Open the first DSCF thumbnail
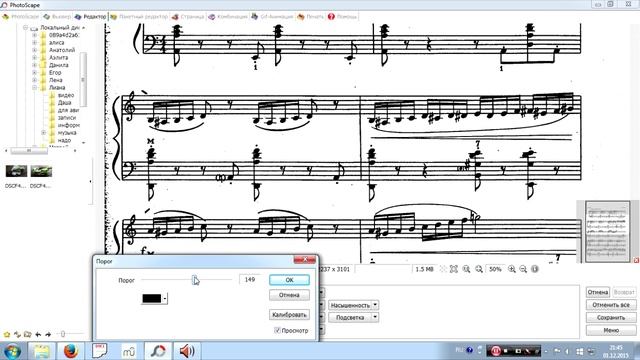 [16, 171]
